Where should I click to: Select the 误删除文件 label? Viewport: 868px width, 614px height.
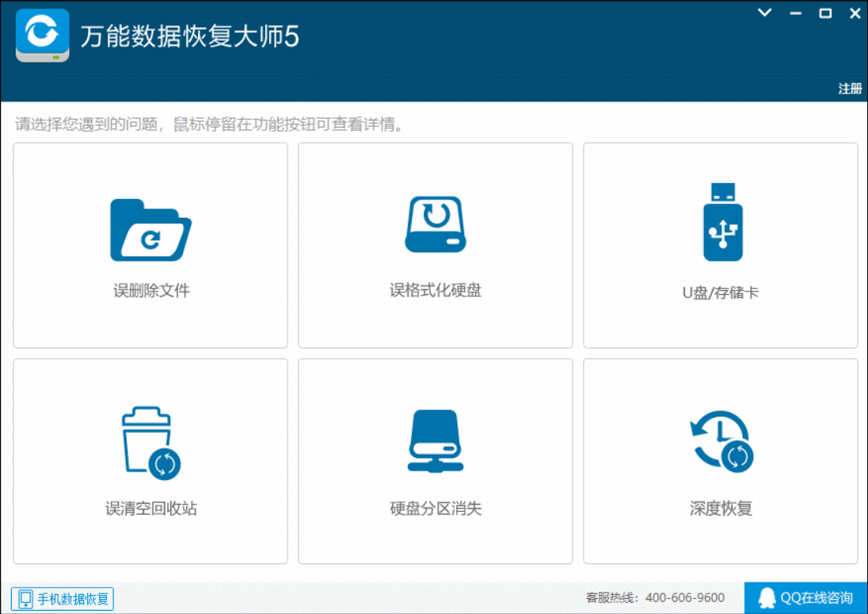[x=151, y=291]
